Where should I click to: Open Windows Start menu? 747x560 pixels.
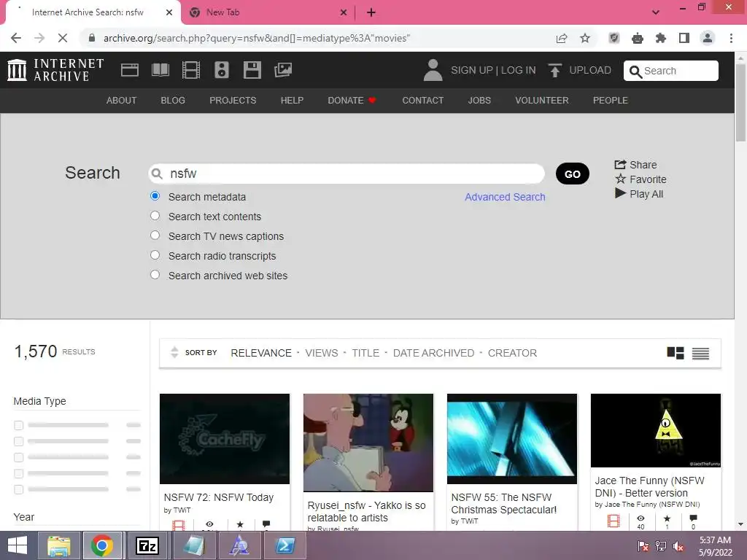18,545
